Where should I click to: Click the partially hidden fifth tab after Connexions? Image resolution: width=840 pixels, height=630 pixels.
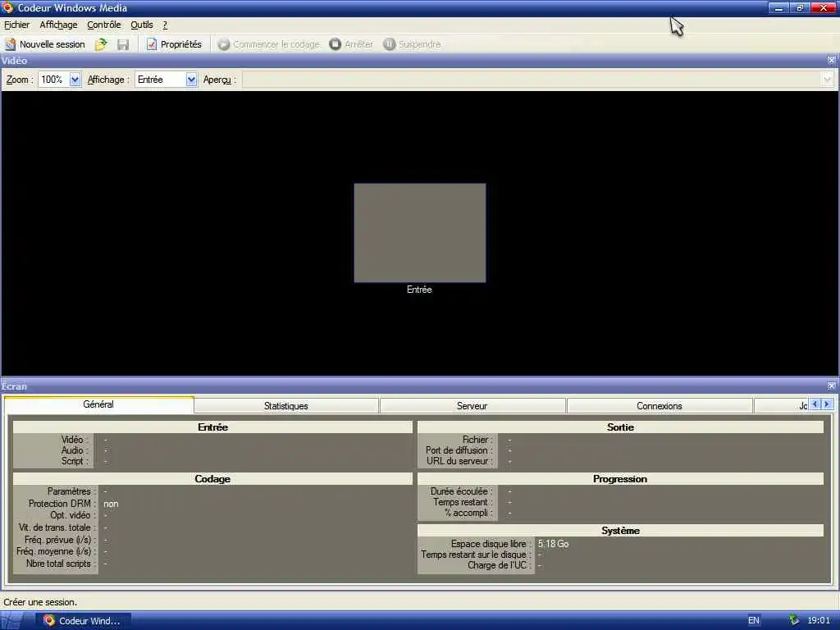pos(781,406)
